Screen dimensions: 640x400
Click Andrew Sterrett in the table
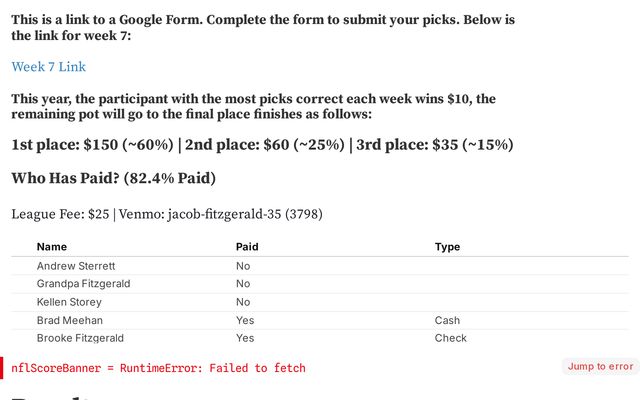(x=76, y=266)
